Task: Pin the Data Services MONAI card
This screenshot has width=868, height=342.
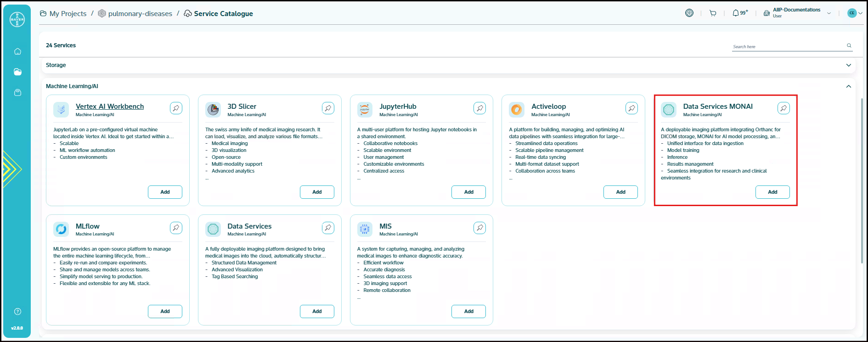Action: click(x=783, y=108)
